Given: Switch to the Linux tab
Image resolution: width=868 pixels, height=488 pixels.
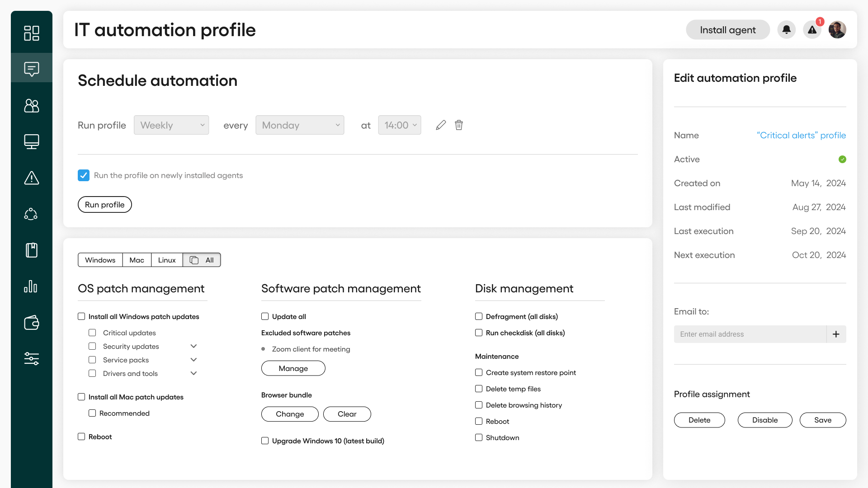Looking at the screenshot, I should pos(167,260).
